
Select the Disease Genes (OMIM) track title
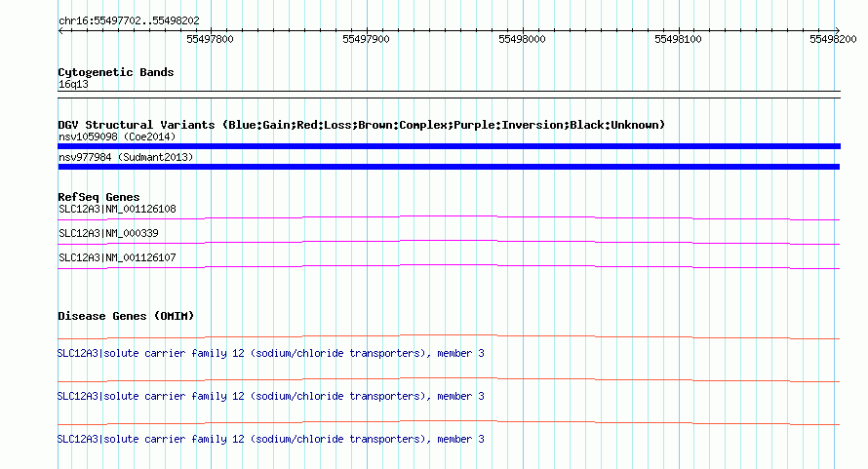[x=126, y=316]
